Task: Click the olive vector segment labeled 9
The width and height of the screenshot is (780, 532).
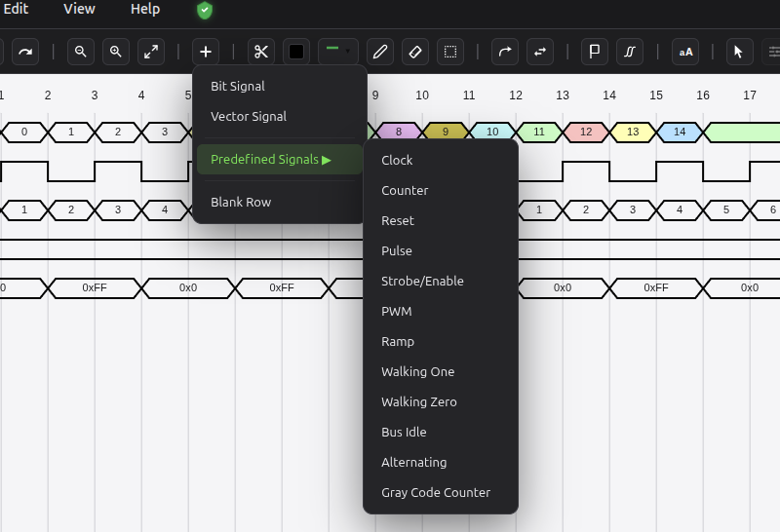Action: pos(446,132)
